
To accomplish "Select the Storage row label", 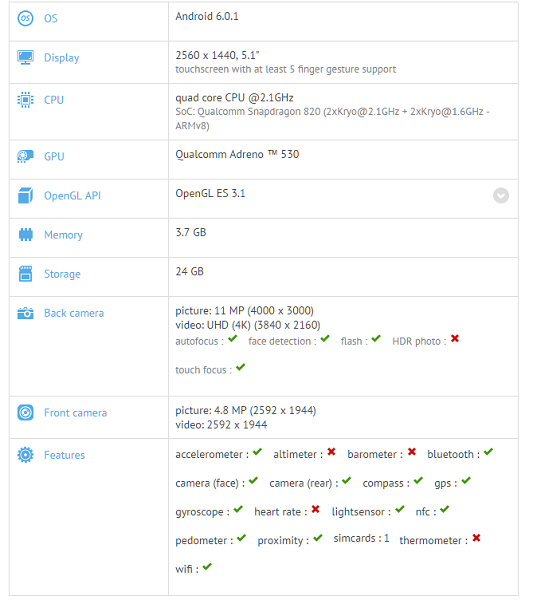I will coord(62,274).
